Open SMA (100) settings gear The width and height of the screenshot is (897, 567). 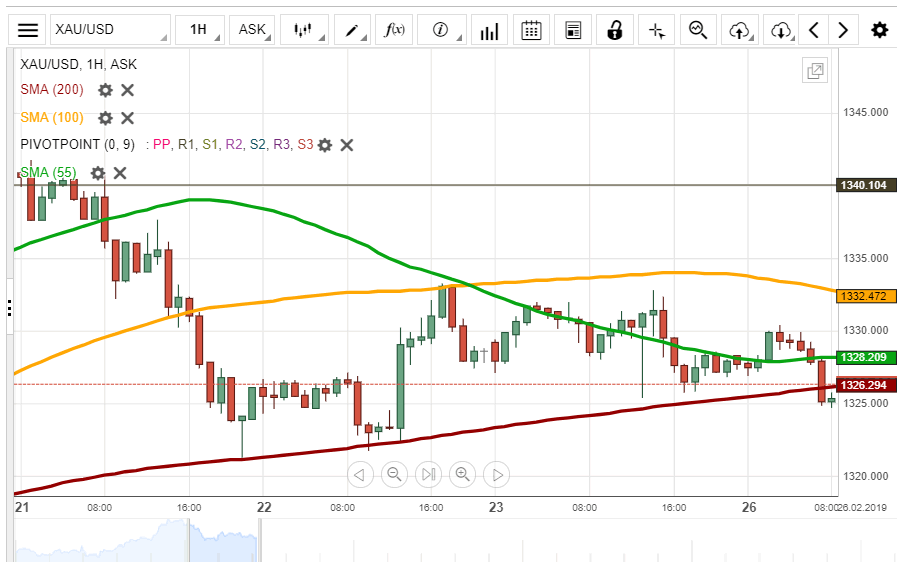(105, 118)
